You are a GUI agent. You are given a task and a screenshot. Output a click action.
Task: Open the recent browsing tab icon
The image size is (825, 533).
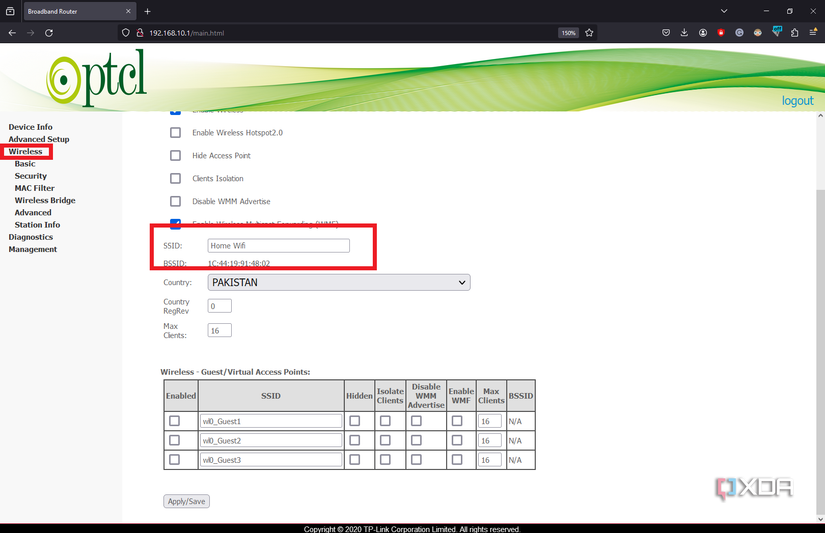10,11
